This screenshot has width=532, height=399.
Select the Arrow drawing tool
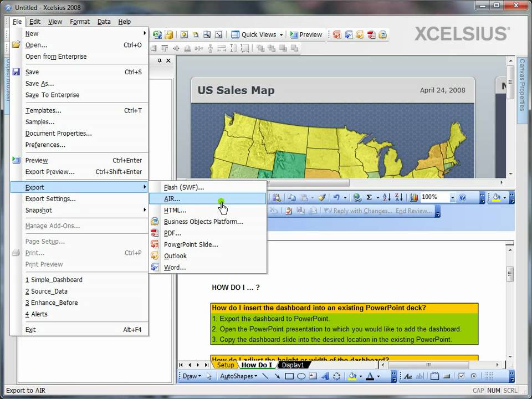(x=277, y=376)
